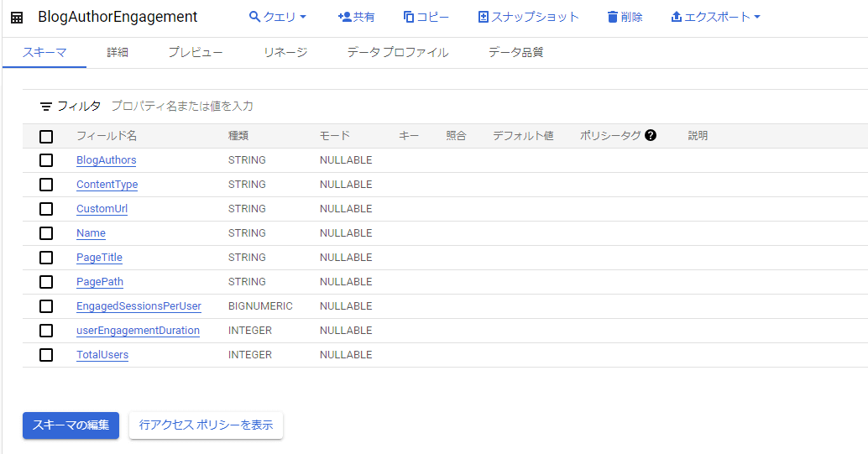Click the snapshot (スナップショット) icon

point(483,17)
